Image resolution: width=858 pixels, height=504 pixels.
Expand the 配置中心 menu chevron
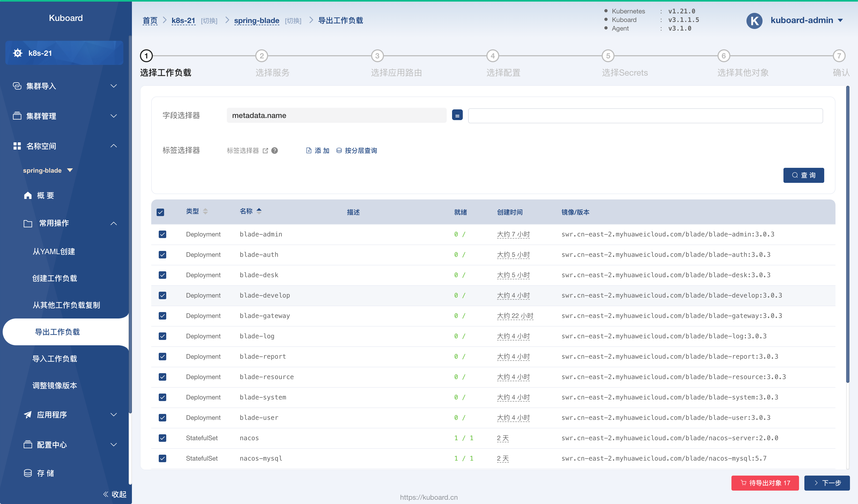point(114,444)
